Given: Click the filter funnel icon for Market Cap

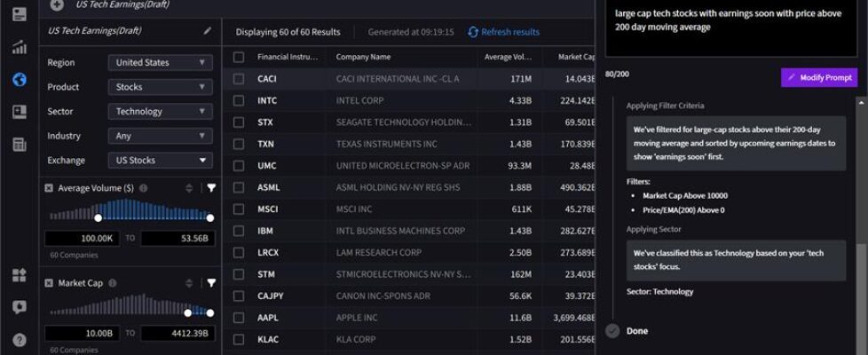Looking at the screenshot, I should click(x=211, y=283).
